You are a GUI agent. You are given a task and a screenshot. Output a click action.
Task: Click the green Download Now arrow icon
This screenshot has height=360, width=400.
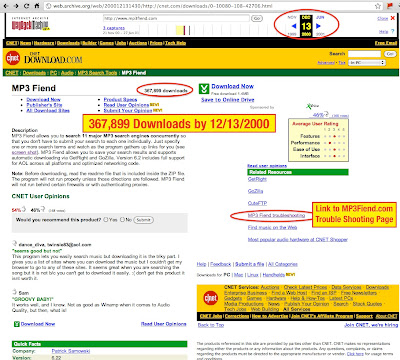pyautogui.click(x=204, y=89)
